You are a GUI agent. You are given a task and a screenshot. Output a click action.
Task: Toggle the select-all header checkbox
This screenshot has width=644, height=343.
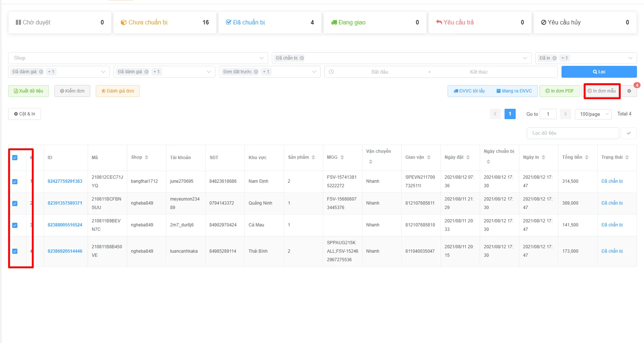[x=15, y=158]
